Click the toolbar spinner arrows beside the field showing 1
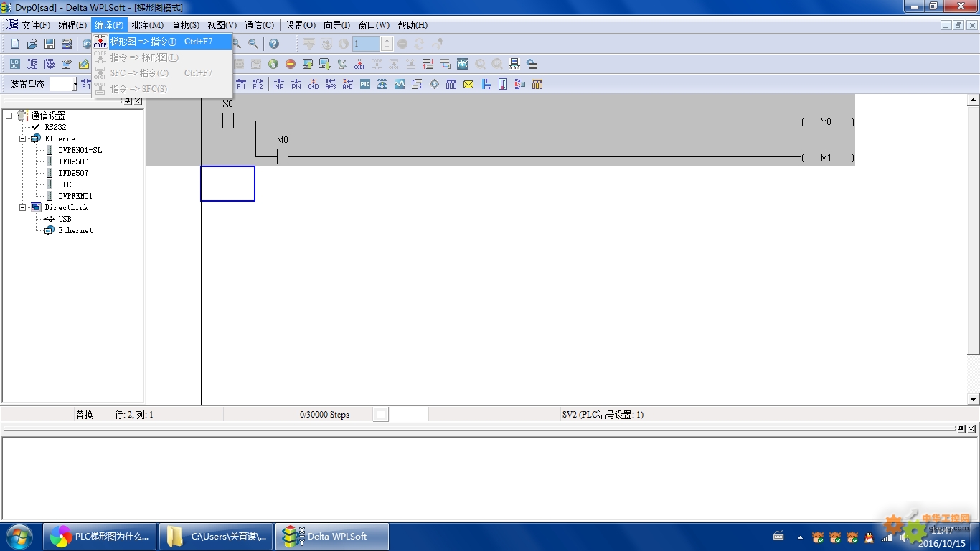 point(387,44)
